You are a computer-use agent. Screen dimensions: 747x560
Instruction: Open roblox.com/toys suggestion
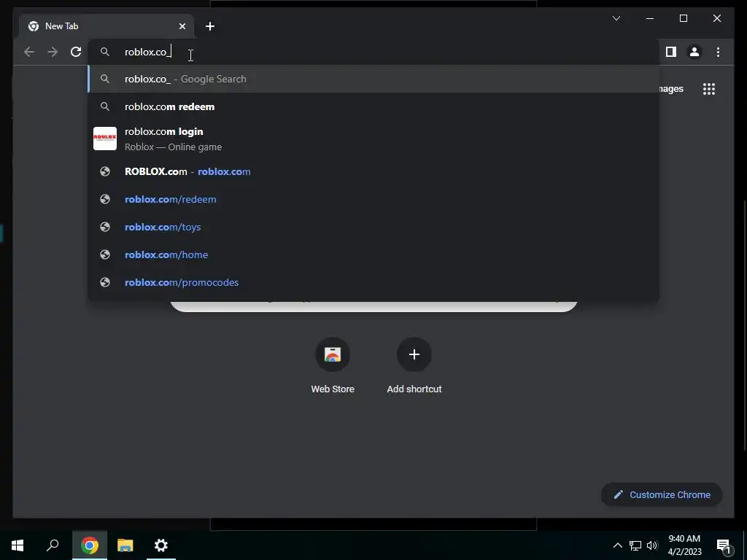tap(373, 227)
